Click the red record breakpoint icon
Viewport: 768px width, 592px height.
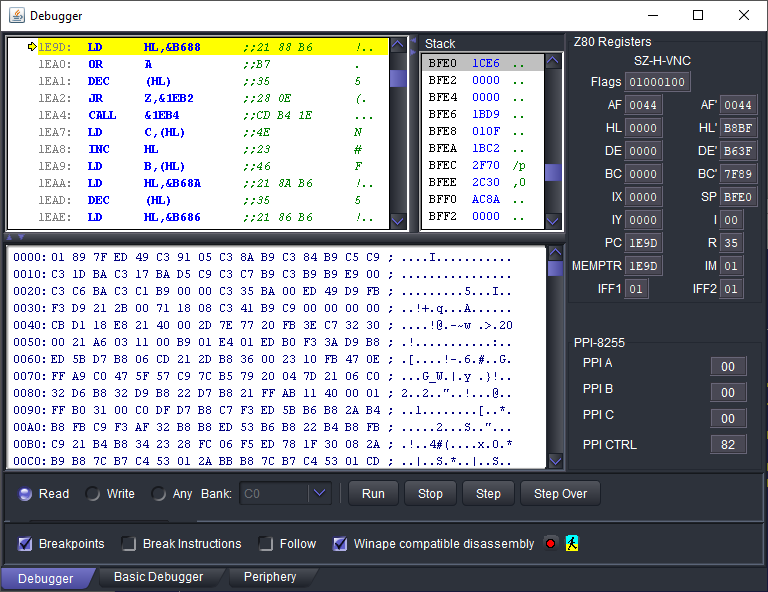(550, 544)
